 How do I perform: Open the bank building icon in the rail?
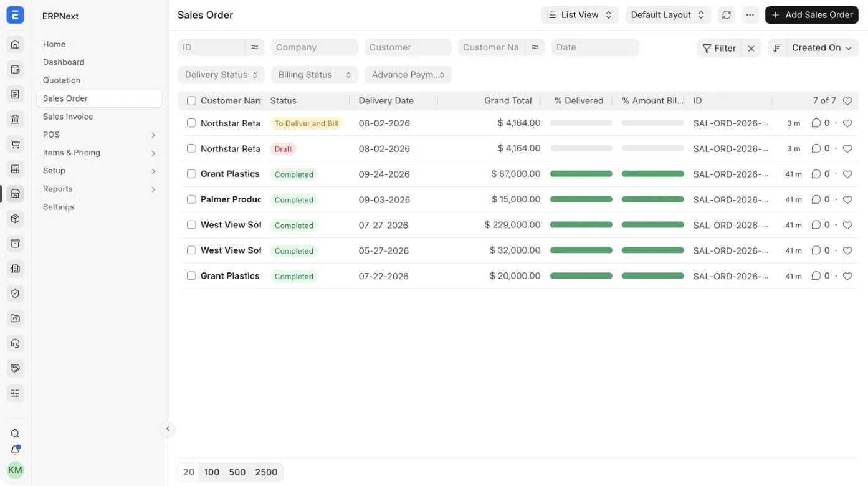click(16, 119)
